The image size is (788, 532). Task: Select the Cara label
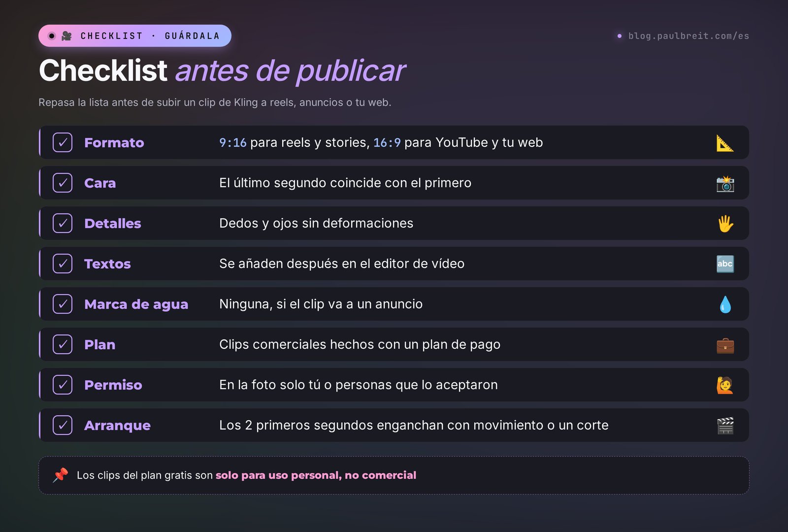click(100, 183)
